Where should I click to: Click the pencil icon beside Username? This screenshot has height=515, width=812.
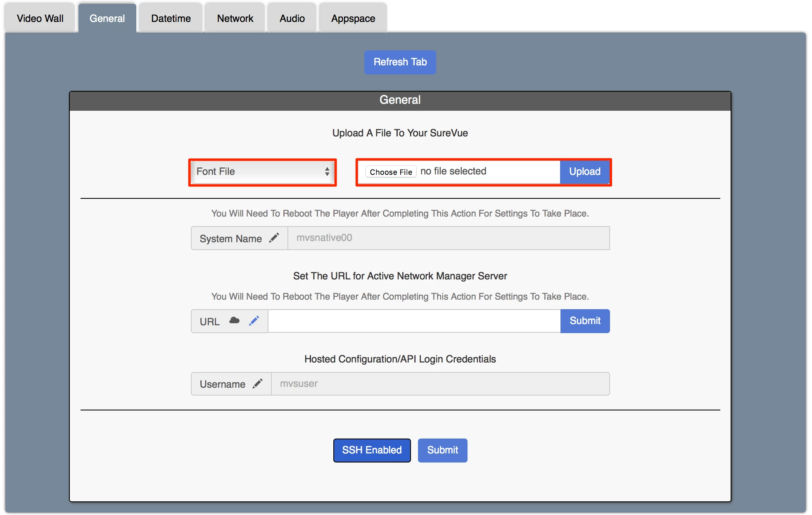coord(257,384)
